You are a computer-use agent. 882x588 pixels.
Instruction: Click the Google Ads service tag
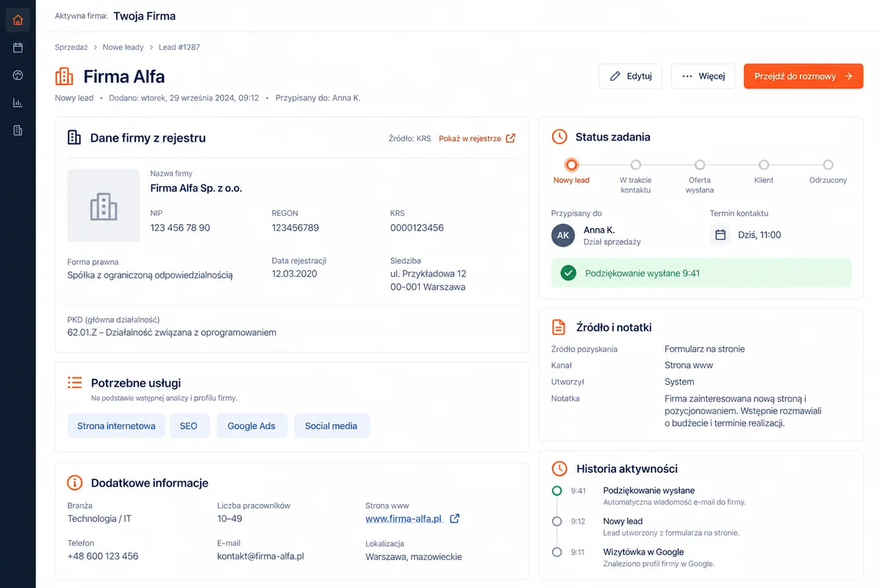251,426
